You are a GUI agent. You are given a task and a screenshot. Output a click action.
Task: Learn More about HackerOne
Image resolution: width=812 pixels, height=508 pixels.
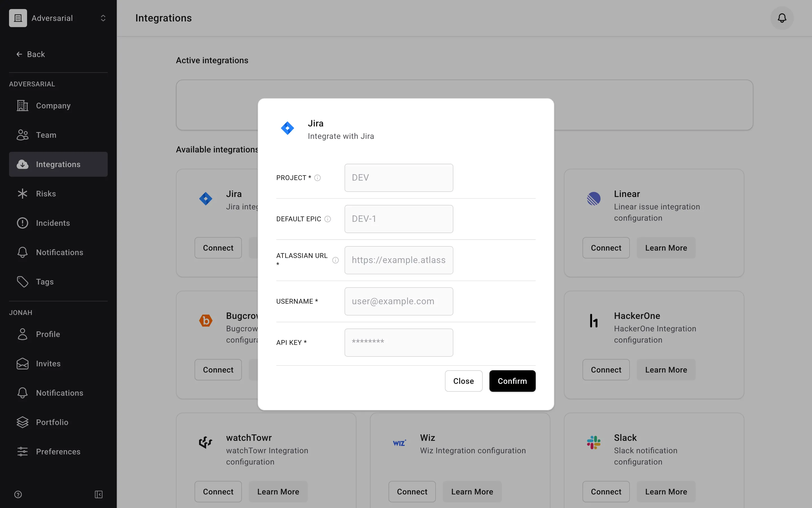(x=666, y=370)
